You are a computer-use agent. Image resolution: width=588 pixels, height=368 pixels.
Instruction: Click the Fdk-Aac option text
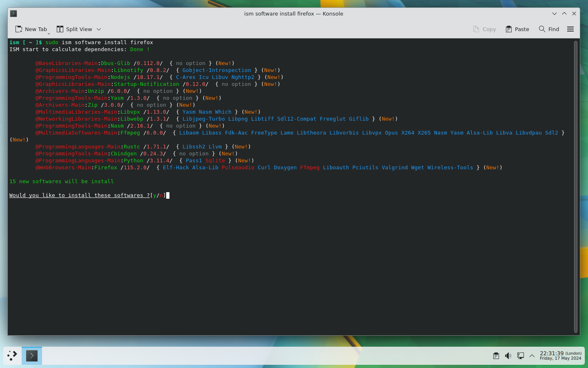point(236,133)
